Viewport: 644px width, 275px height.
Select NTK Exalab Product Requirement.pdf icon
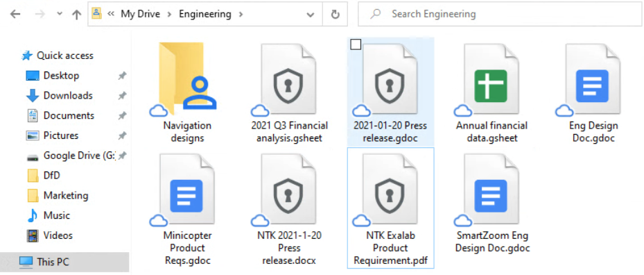pos(390,189)
